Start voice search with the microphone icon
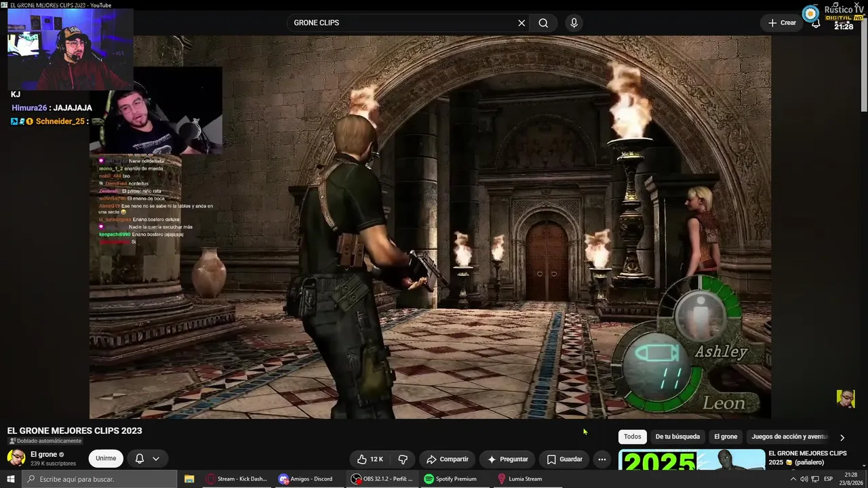Image resolution: width=868 pixels, height=488 pixels. coord(574,23)
